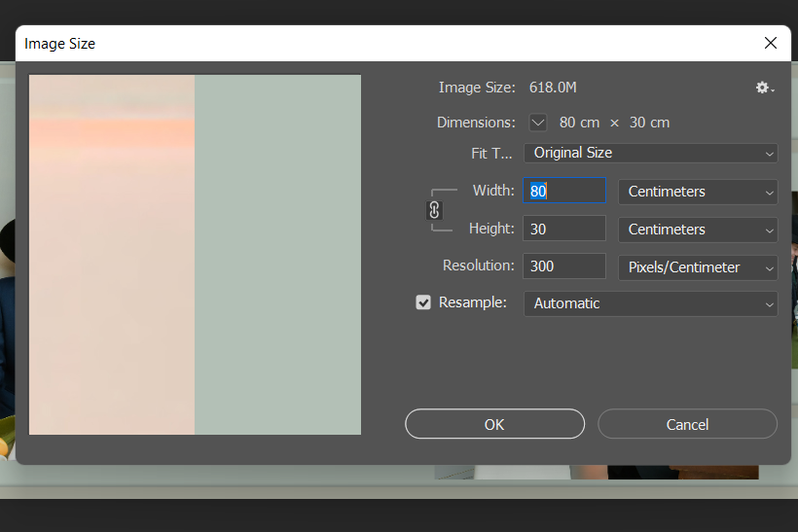This screenshot has width=798, height=532.
Task: Click the Resolution label
Action: [x=479, y=266]
